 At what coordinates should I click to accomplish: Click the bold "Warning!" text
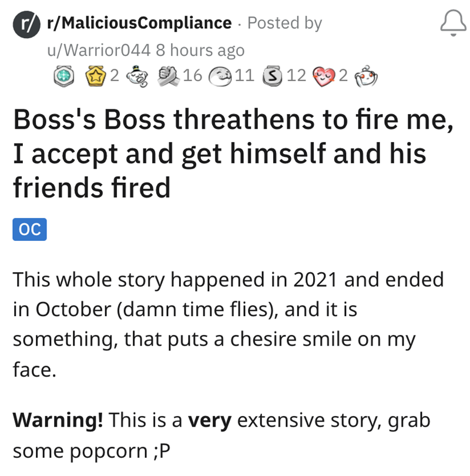click(x=58, y=420)
